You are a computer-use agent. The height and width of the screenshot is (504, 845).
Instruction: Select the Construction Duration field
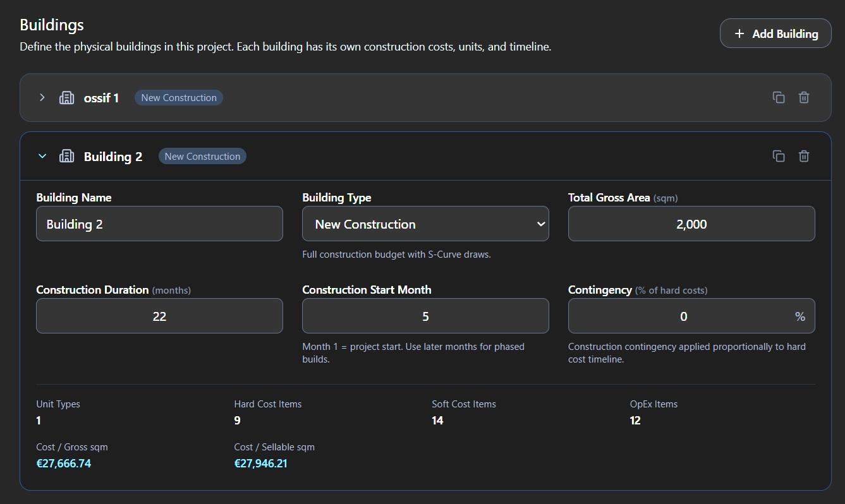point(159,316)
